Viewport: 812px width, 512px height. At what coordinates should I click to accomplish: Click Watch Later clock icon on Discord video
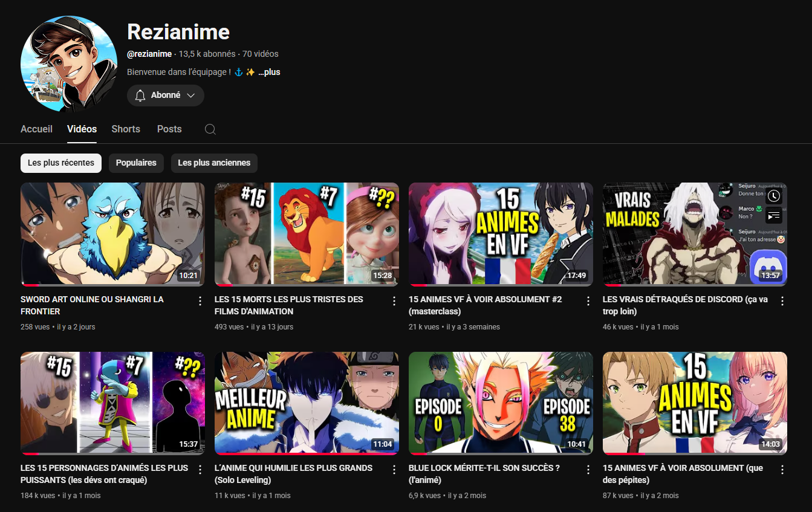tap(774, 196)
